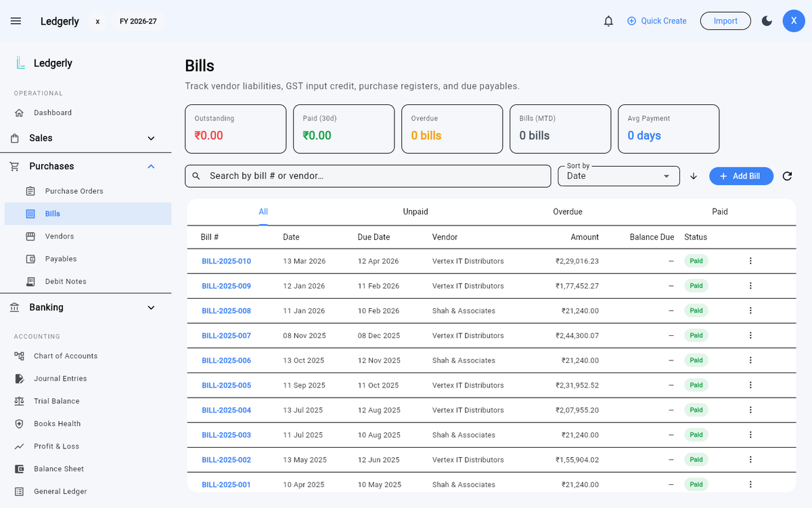This screenshot has width=812, height=508.
Task: Click the Add Bill button
Action: coord(741,176)
